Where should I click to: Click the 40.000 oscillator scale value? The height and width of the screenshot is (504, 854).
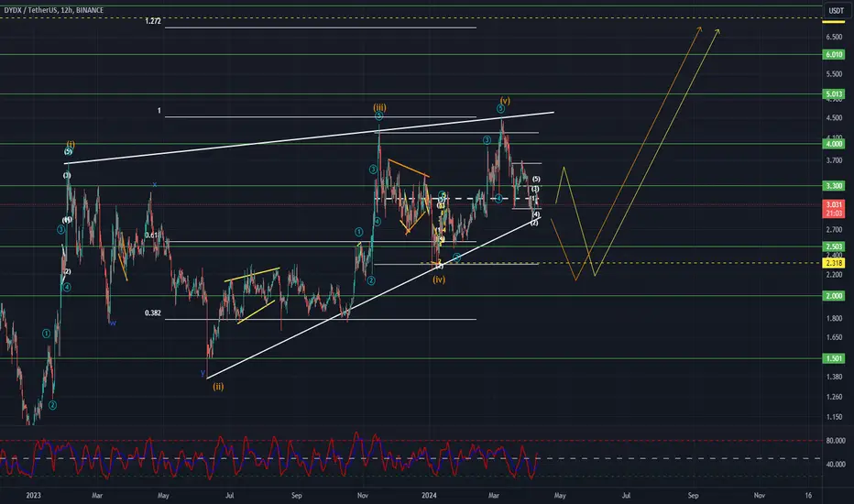click(x=836, y=465)
